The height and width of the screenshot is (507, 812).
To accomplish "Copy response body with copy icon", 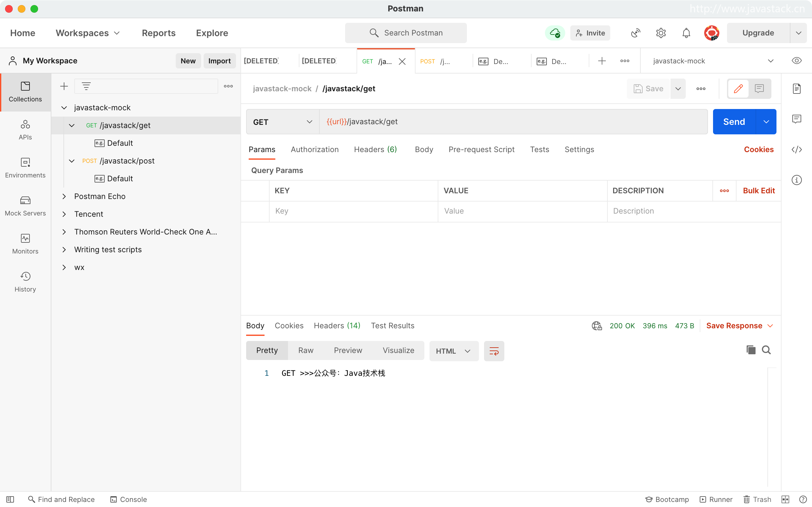I will [750, 350].
